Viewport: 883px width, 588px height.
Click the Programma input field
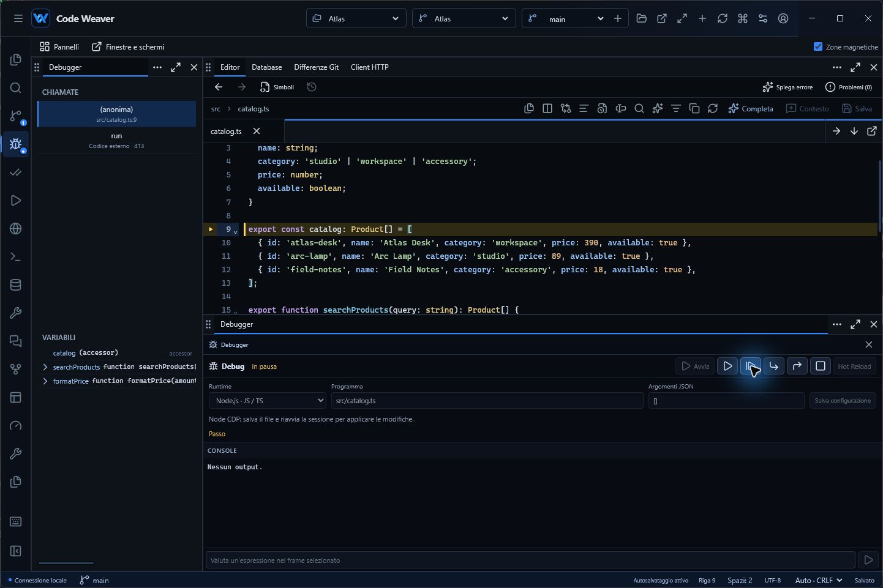coord(487,401)
